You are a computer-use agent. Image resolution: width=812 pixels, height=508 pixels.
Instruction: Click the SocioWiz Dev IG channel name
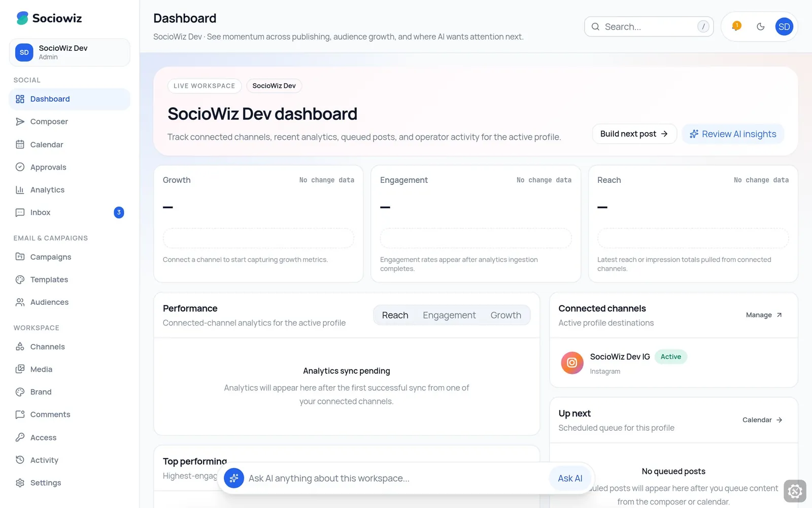tap(620, 357)
